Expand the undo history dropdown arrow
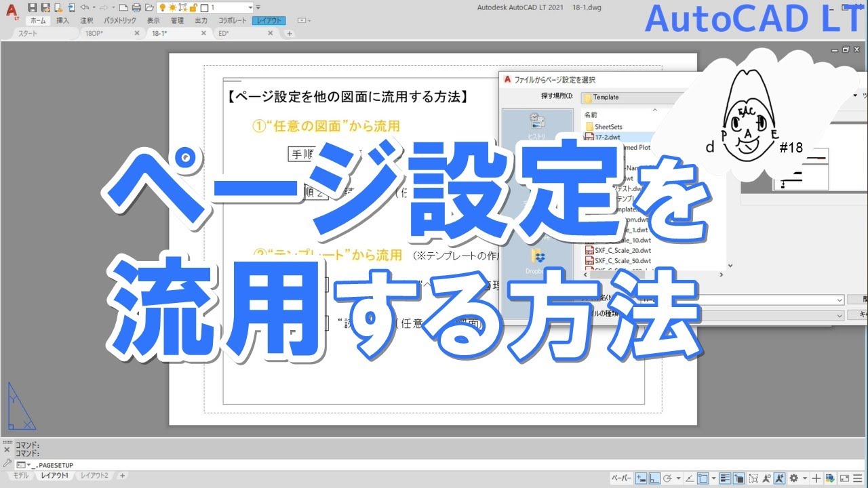The image size is (868, 488). 94,7
